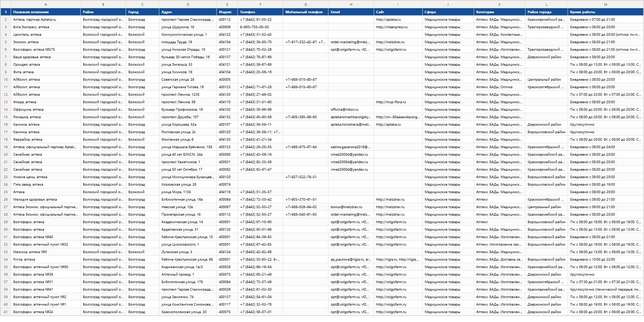This screenshot has height=322, width=644.
Task: Open http://apteka.ru link in 'Калинка, аптека' row
Action: point(388,125)
